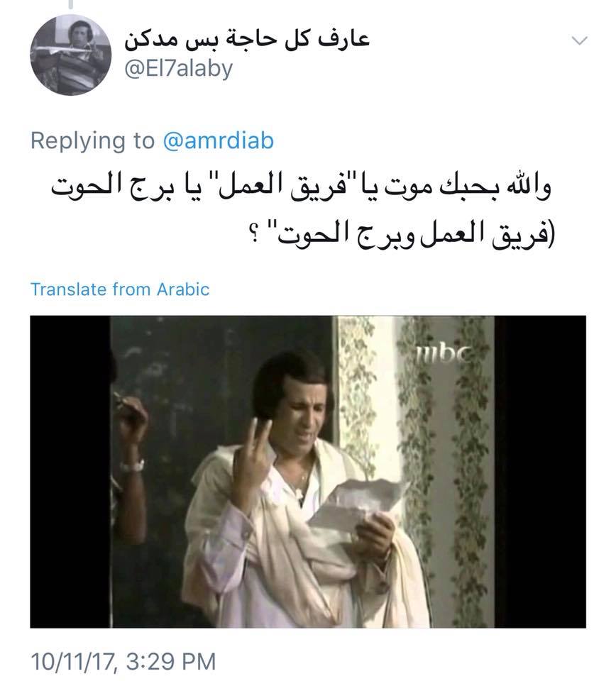Image resolution: width=616 pixels, height=681 pixels.
Task: Click the black bar right of the video frame
Action: point(540,472)
